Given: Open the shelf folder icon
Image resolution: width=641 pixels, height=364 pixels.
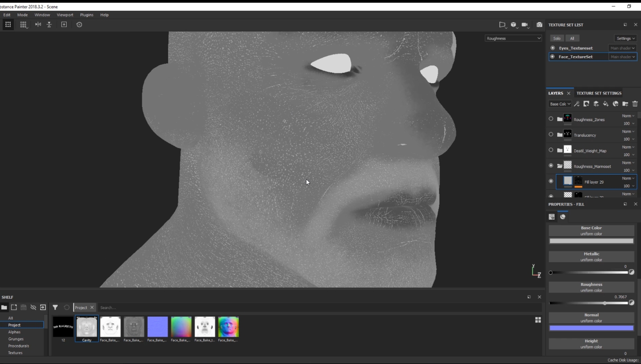Looking at the screenshot, I should (x=4, y=307).
